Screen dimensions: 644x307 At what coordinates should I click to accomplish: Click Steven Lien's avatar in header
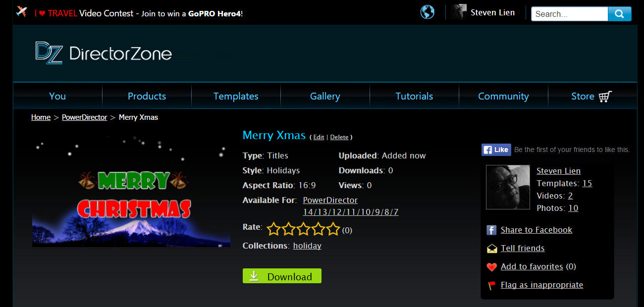pyautogui.click(x=459, y=12)
